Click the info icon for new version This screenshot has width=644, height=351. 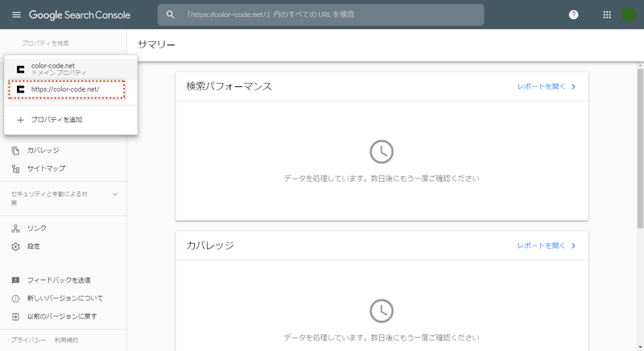click(x=15, y=299)
